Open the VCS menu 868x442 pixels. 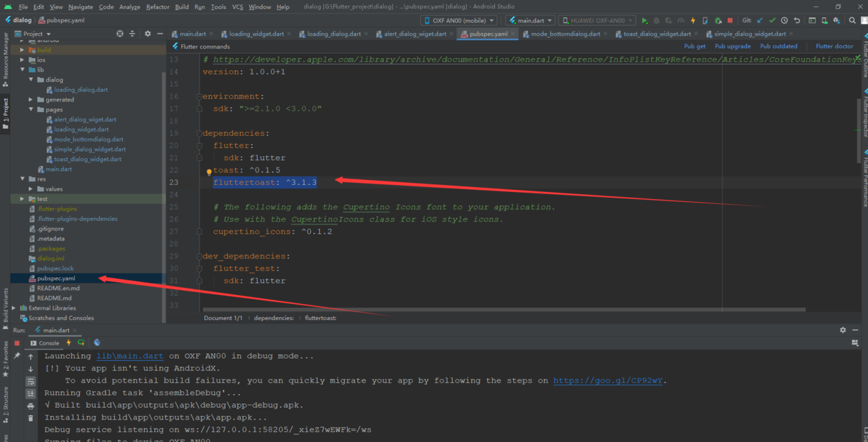tap(237, 7)
